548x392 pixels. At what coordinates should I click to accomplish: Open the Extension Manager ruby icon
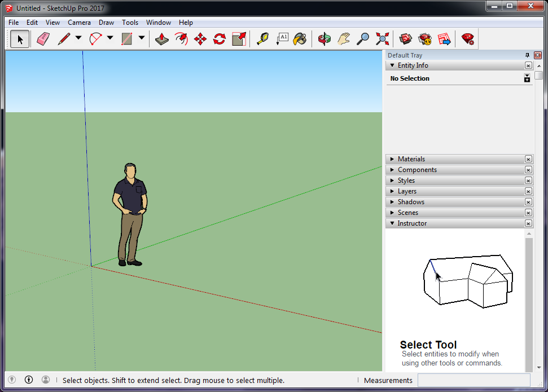(468, 39)
